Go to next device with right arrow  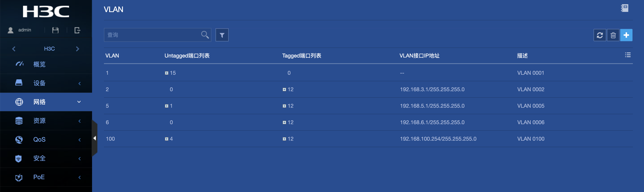[77, 49]
